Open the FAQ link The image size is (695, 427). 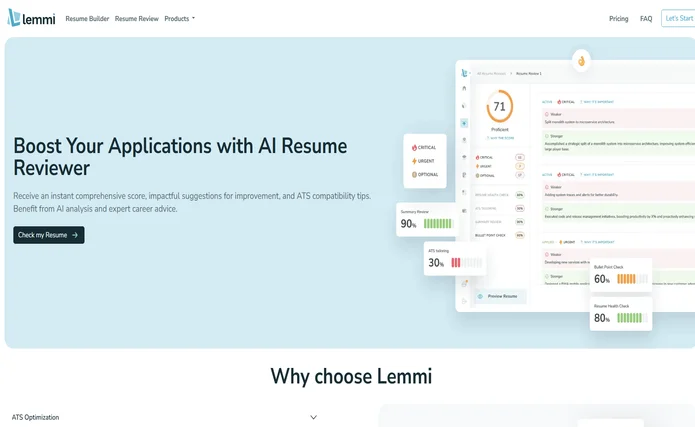646,19
